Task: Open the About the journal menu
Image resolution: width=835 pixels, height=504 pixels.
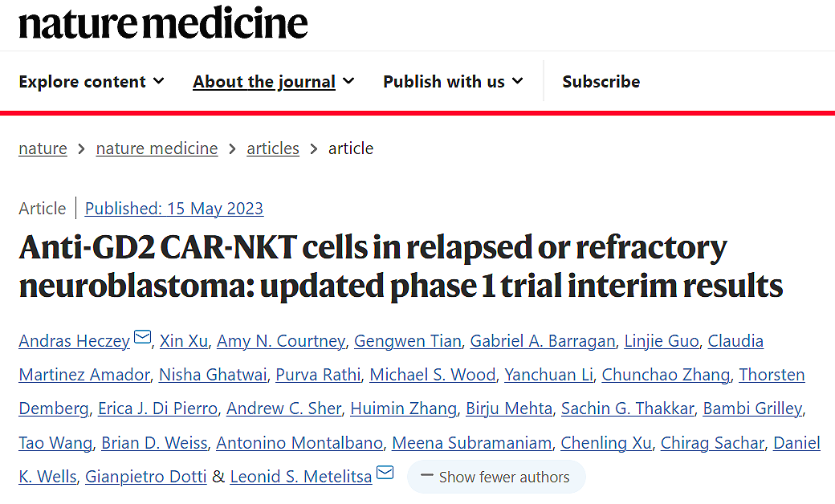Action: tap(273, 81)
